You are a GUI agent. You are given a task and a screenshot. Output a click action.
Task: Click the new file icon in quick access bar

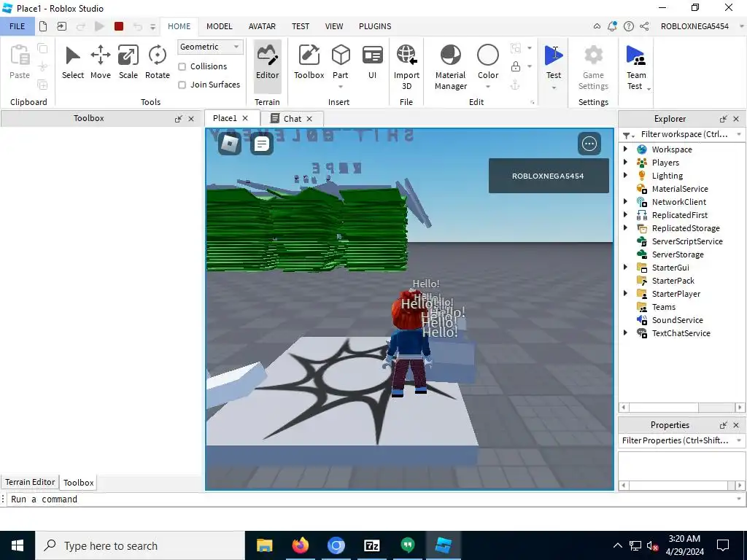[x=43, y=26]
